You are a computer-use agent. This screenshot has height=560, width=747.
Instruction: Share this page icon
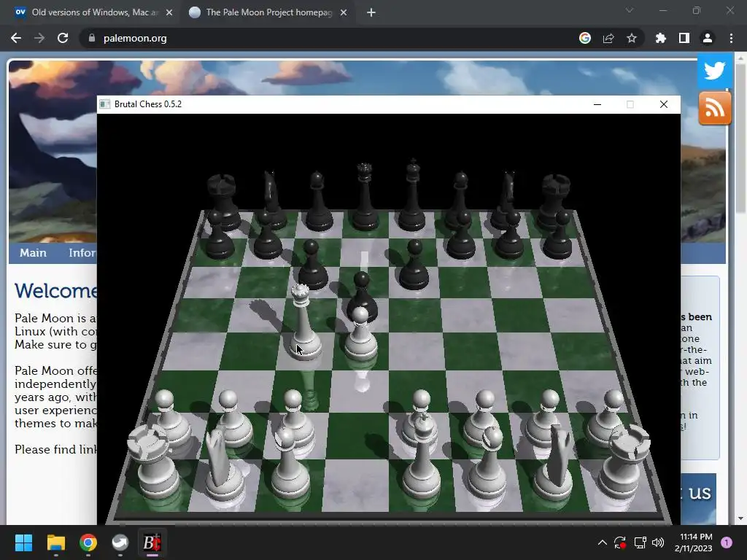point(608,38)
